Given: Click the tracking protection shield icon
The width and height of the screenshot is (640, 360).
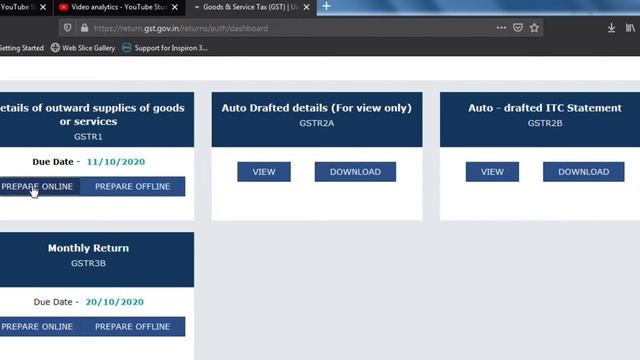Looking at the screenshot, I should point(67,28).
